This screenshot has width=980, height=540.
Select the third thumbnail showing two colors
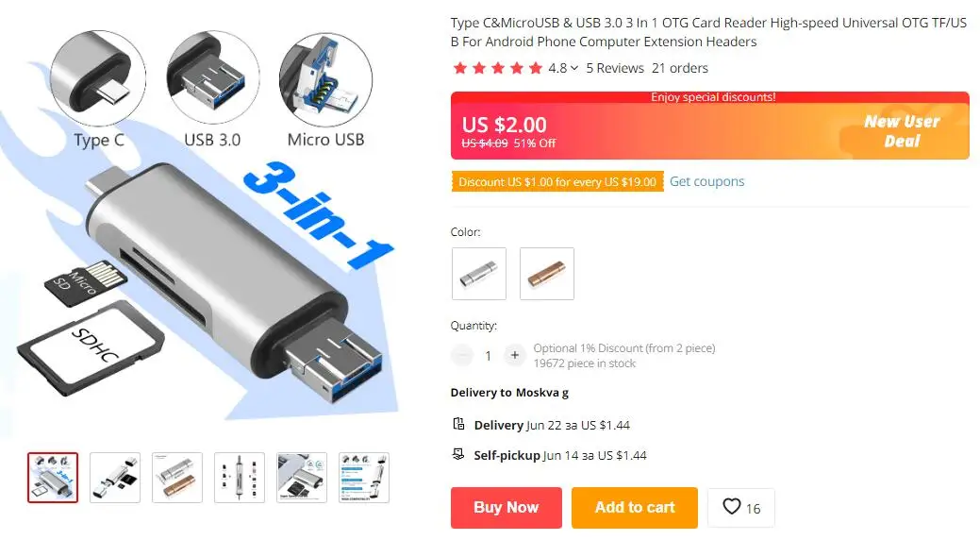point(177,478)
